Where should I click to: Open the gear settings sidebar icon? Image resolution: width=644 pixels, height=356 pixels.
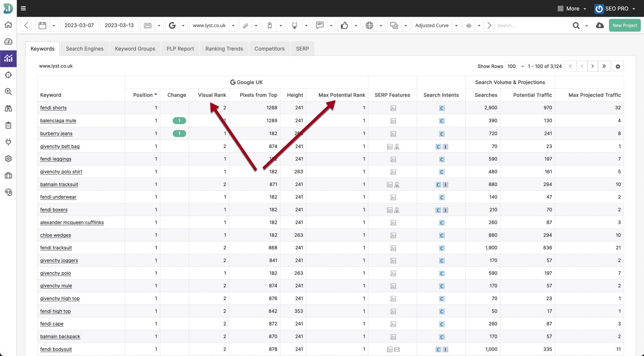8,159
